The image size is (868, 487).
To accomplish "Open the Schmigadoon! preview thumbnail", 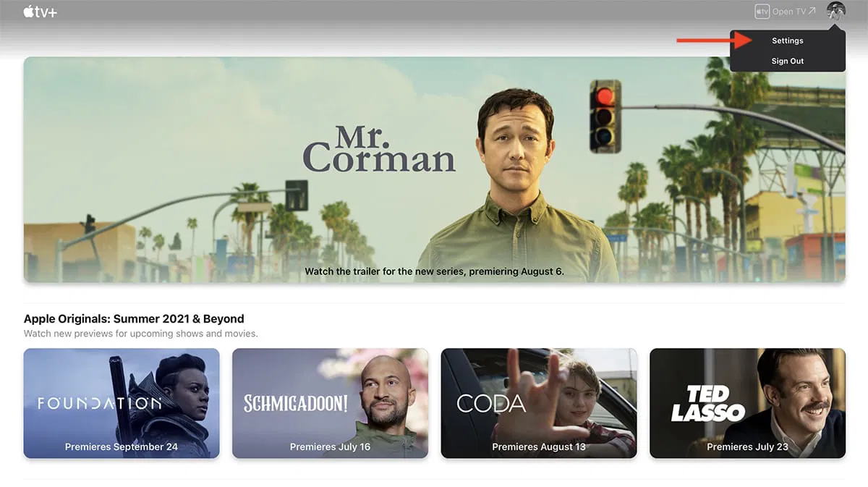I will click(330, 402).
